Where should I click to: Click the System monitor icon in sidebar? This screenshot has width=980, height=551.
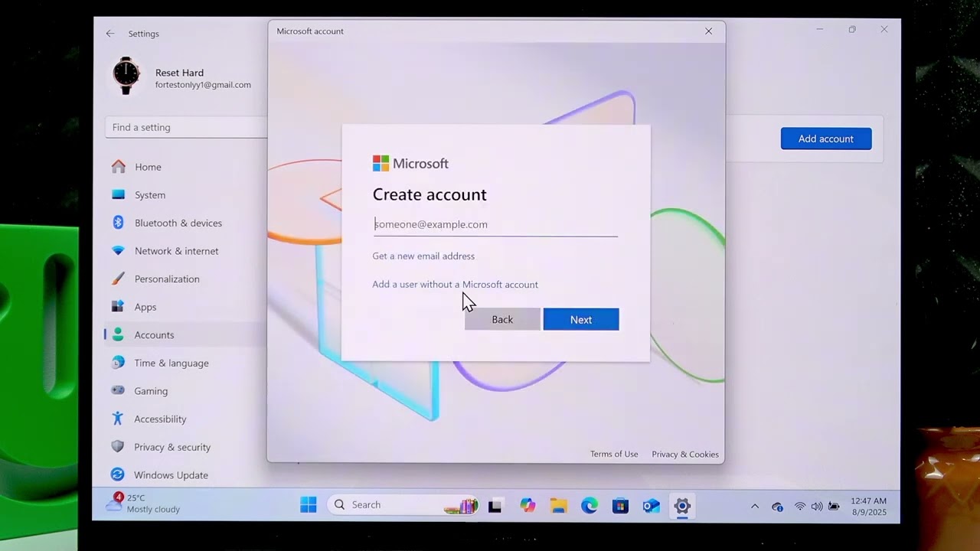pyautogui.click(x=118, y=195)
